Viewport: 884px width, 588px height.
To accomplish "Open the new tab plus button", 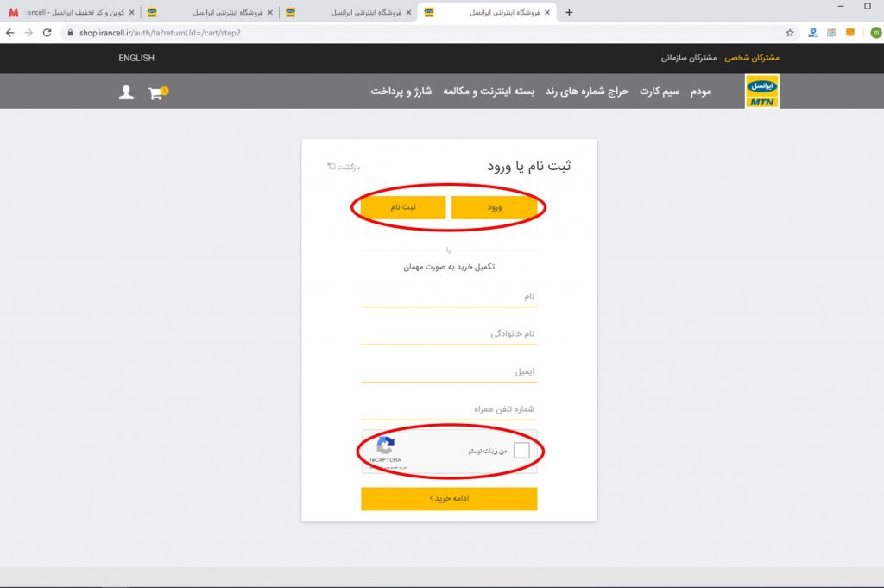I will pyautogui.click(x=569, y=12).
